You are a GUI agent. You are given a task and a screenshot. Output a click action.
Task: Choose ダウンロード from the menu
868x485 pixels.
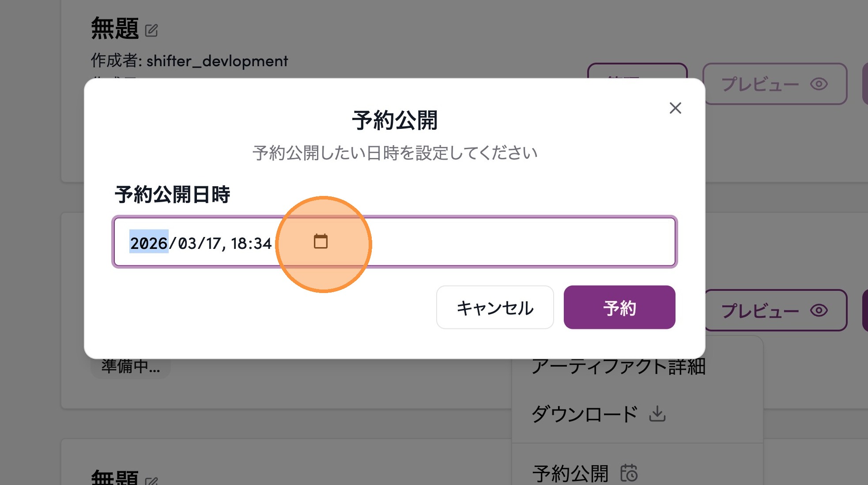pyautogui.click(x=585, y=414)
